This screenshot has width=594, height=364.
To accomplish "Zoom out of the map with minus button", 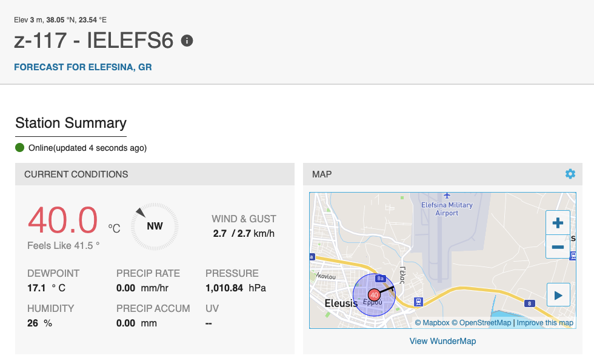I will pyautogui.click(x=558, y=247).
